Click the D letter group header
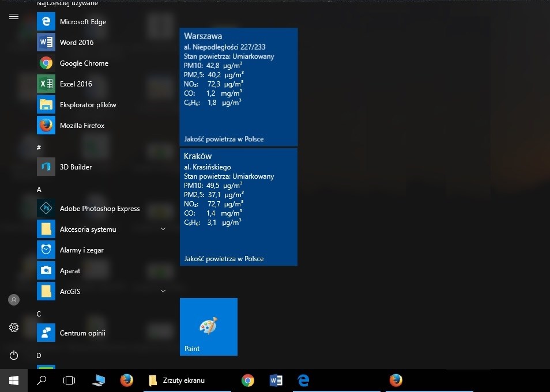This screenshot has width=550, height=392. point(39,355)
